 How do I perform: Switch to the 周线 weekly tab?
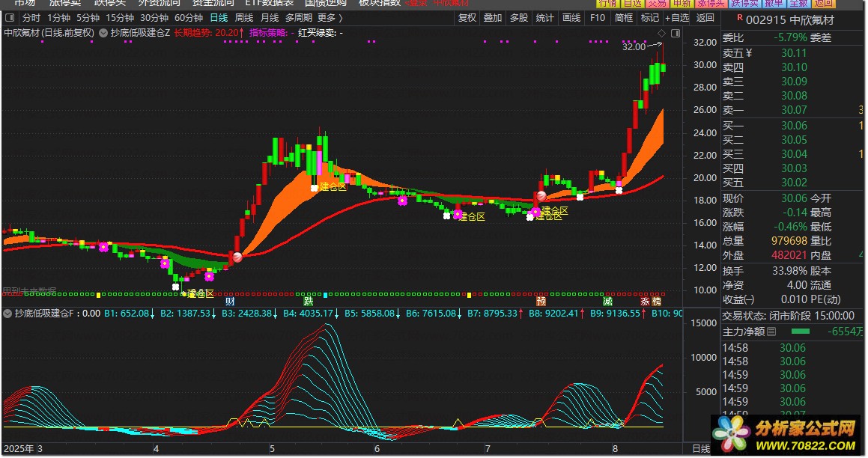point(244,18)
